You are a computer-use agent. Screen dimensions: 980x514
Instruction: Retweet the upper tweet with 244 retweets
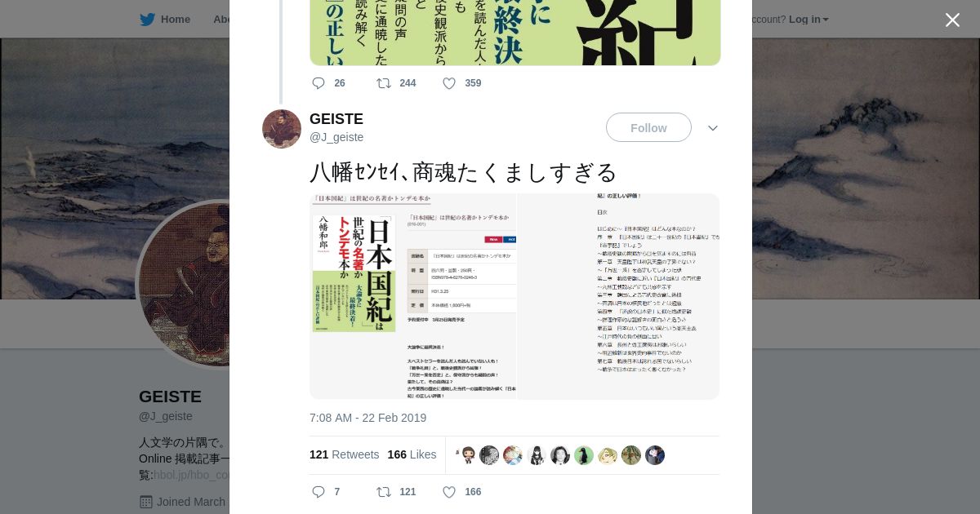click(383, 83)
